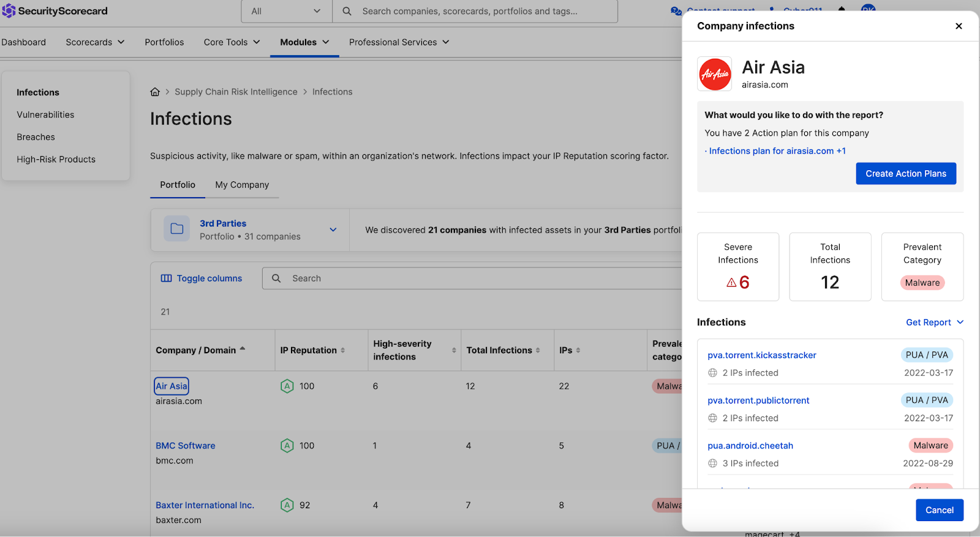Expand the Core Tools menu
Screen dimensions: 980x537
232,42
